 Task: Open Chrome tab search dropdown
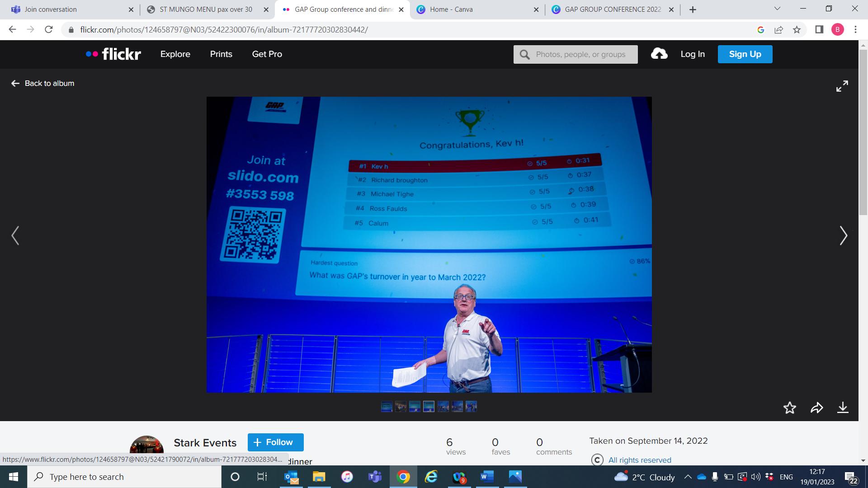(x=777, y=9)
